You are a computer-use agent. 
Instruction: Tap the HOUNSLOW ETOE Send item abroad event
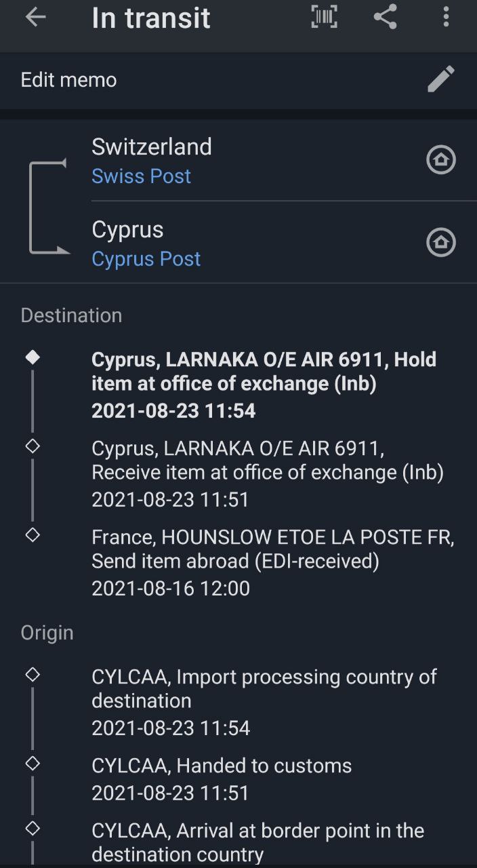tap(272, 562)
